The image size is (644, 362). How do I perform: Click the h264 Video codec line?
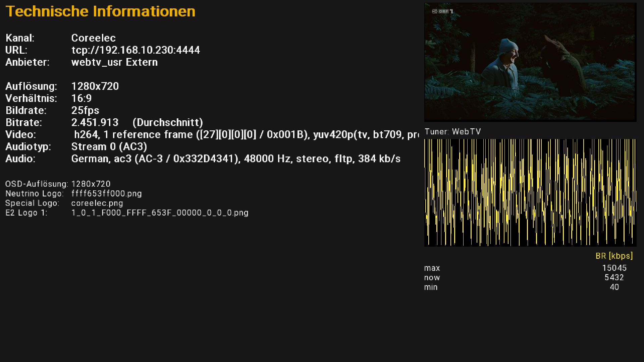[246, 135]
